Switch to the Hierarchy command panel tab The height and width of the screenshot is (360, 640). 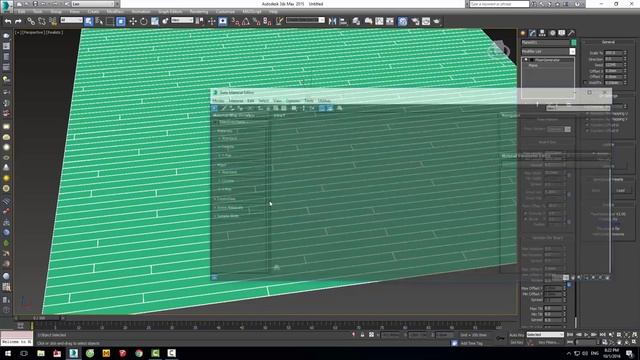point(542,33)
